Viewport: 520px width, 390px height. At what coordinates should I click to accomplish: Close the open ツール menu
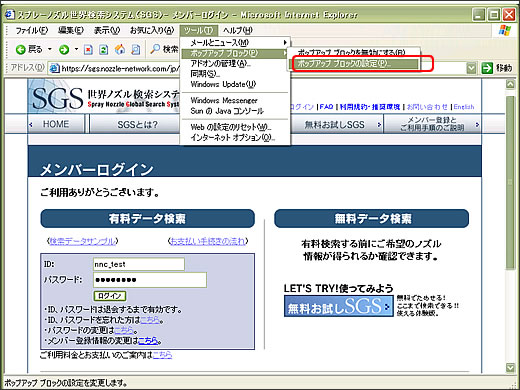click(x=198, y=31)
